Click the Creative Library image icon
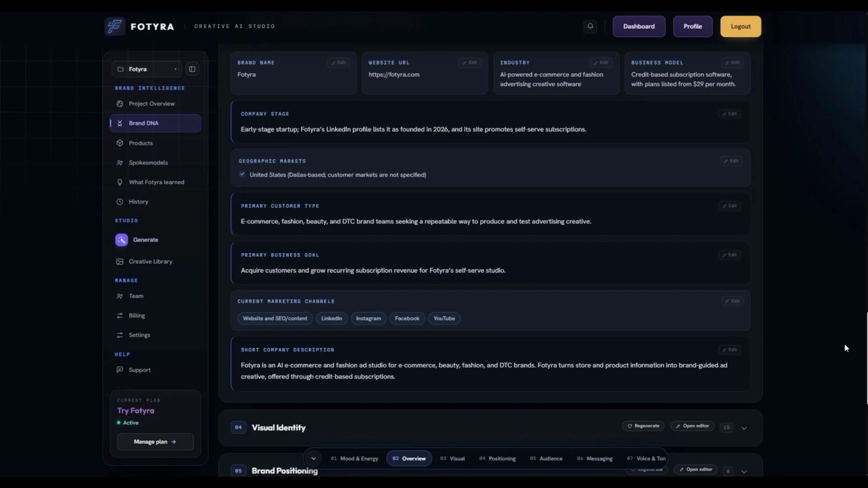 tap(120, 262)
